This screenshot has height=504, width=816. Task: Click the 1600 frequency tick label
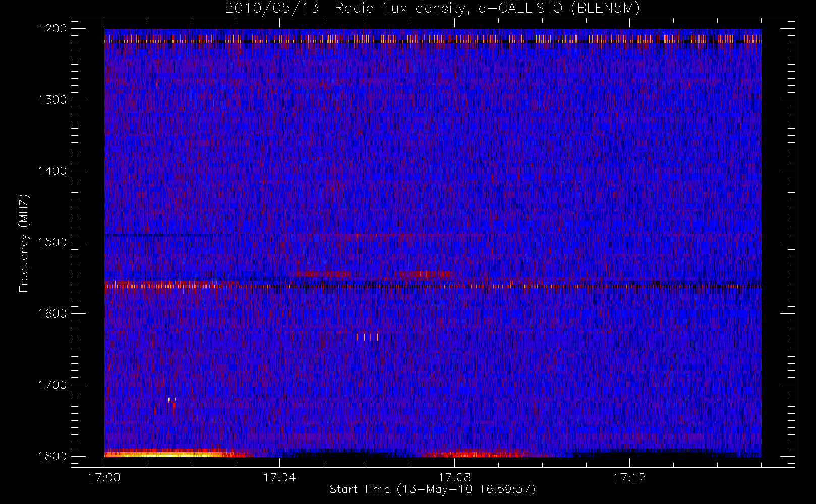pyautogui.click(x=52, y=313)
